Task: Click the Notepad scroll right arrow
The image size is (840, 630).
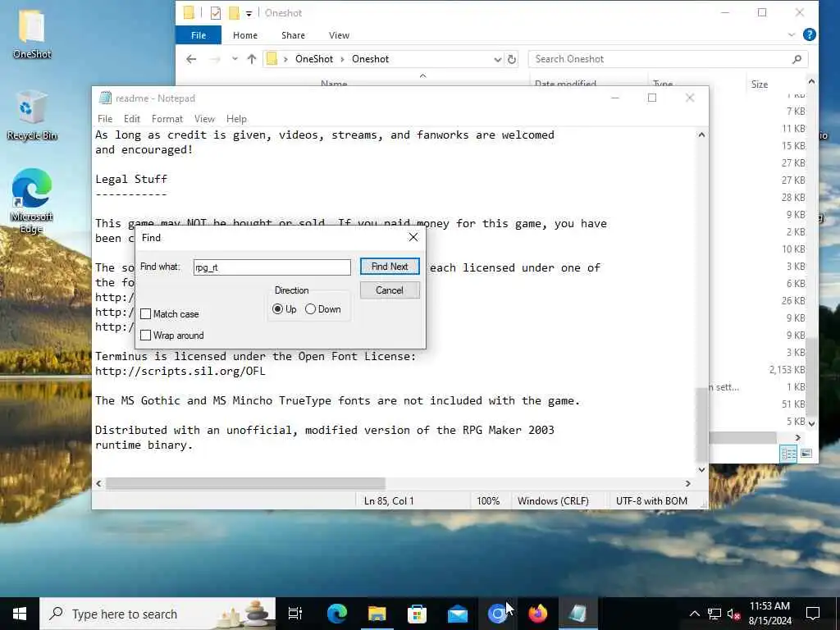Action: click(688, 483)
